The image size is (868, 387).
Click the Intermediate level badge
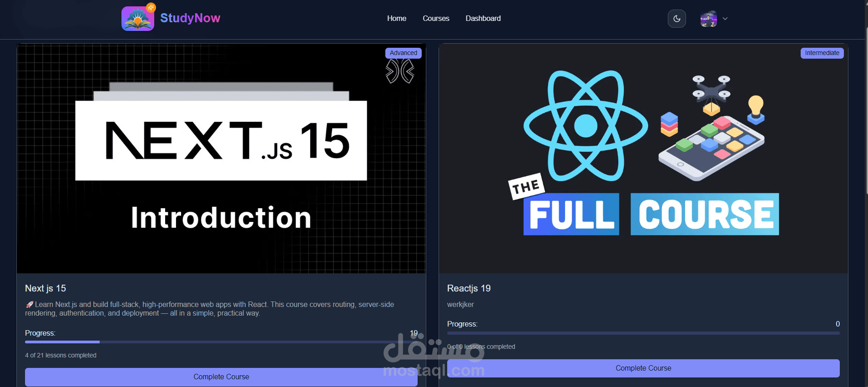822,53
